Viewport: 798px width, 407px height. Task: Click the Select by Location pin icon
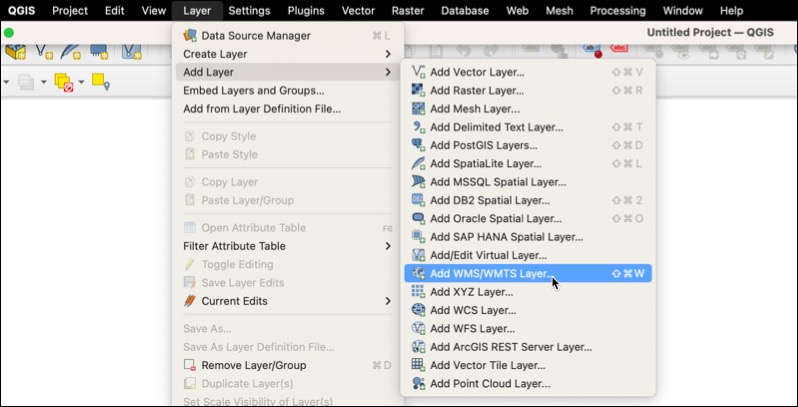[100, 81]
